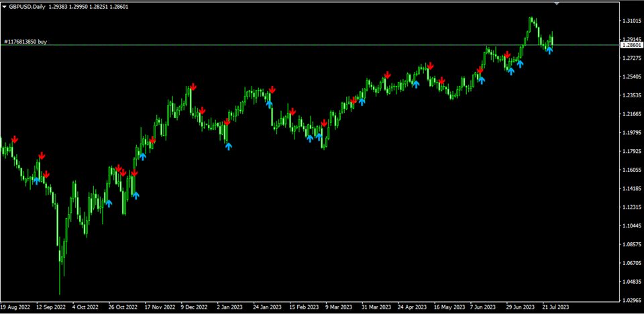Click the 1.31015 price scale label
Screen dimensions: 644x314
(x=632, y=21)
